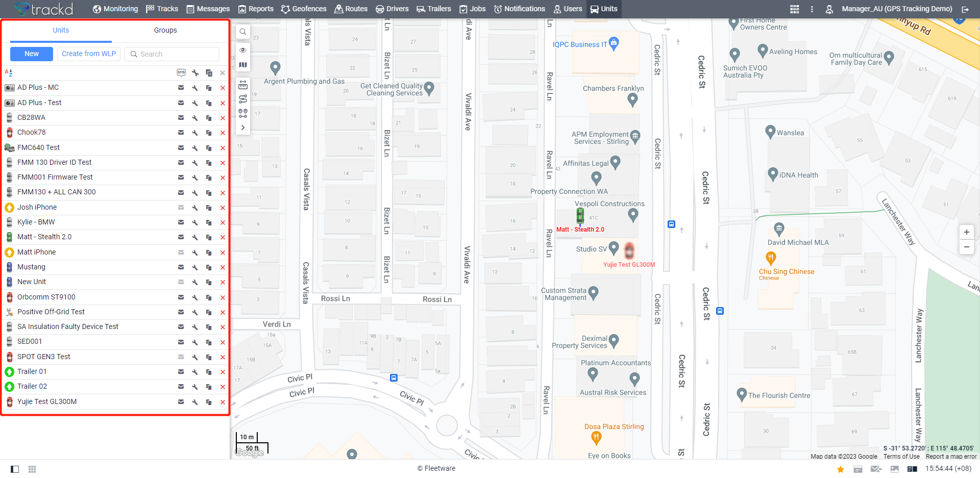Open the apps grid menu
The image size is (980, 478).
point(795,9)
